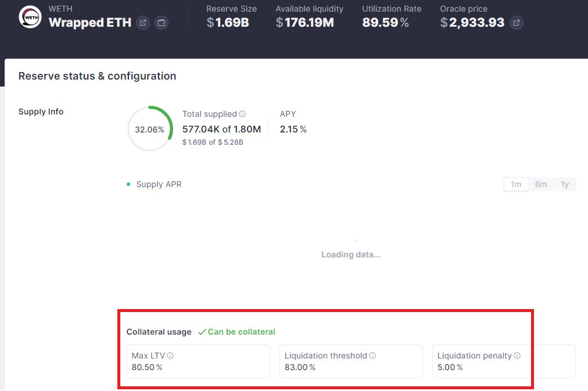Click the Total supplied info icon

pos(242,114)
